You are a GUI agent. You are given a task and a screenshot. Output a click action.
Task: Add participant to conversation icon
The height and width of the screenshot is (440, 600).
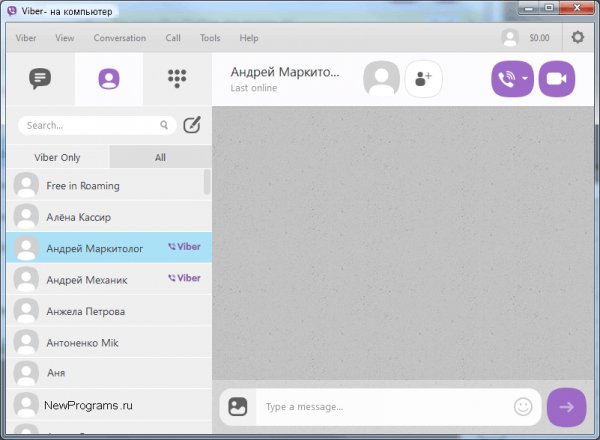coord(423,79)
